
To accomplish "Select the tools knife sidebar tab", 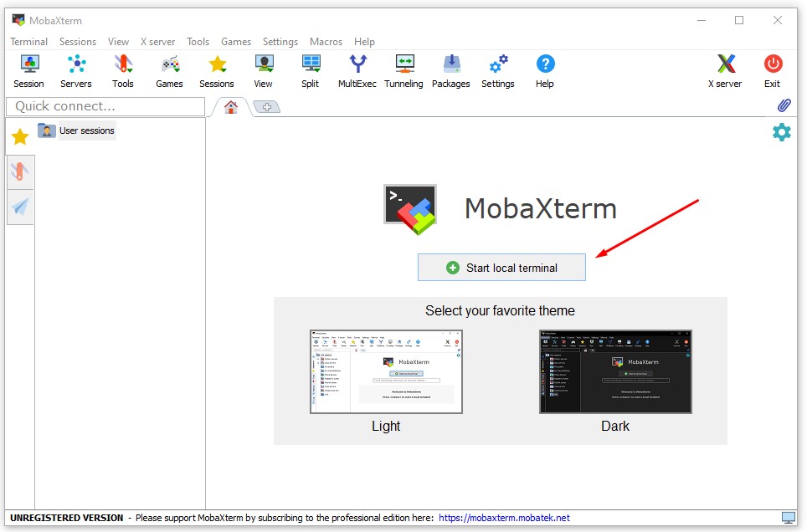I will tap(20, 171).
